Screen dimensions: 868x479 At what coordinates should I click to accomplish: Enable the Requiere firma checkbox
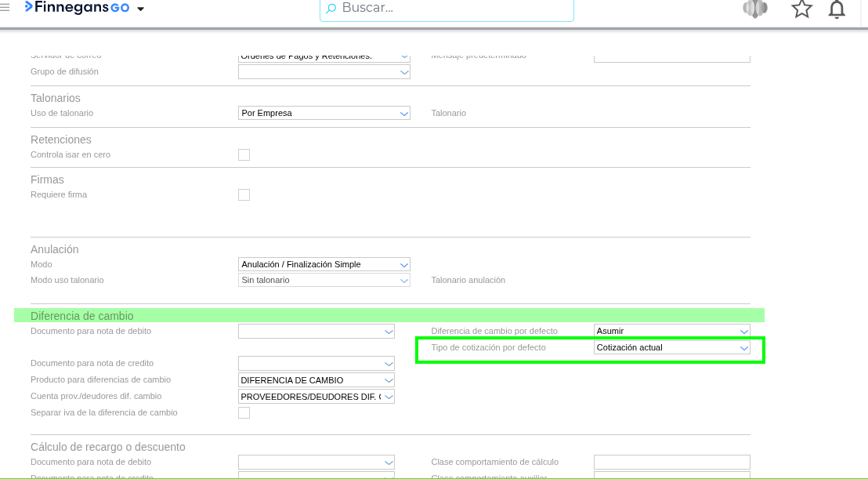[x=244, y=195]
